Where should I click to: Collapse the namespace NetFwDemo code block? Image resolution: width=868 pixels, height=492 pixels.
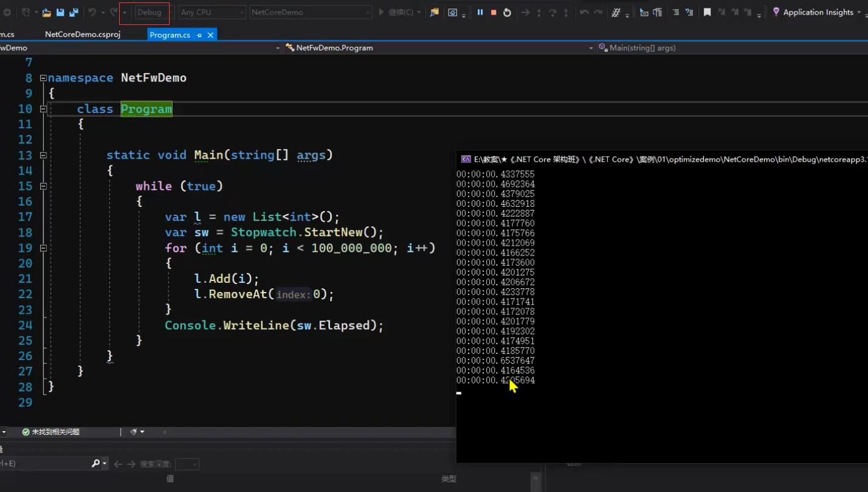43,78
